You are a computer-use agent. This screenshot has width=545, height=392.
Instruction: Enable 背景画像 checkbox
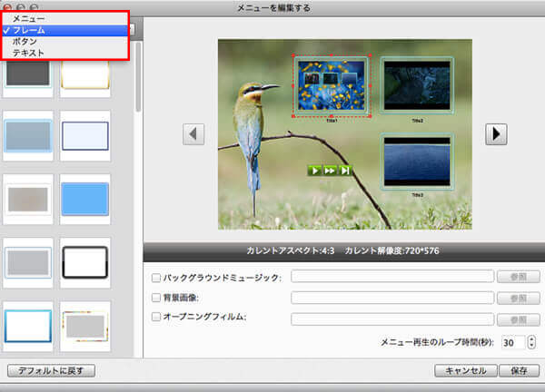coord(156,298)
